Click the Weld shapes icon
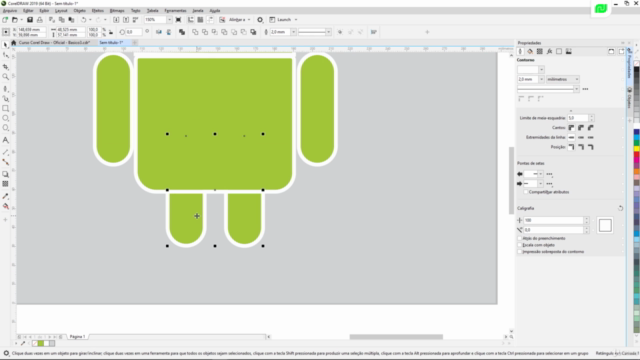Image resolution: width=640 pixels, height=360 pixels. (195, 32)
